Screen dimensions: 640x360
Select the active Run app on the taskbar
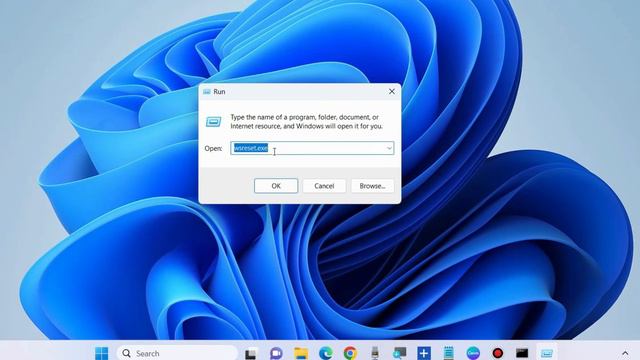click(x=547, y=353)
